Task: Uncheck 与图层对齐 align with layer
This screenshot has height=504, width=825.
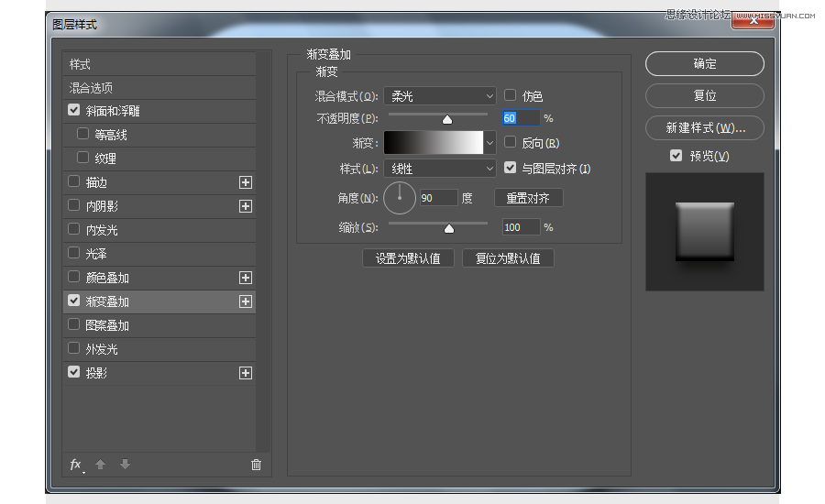Action: pyautogui.click(x=510, y=168)
